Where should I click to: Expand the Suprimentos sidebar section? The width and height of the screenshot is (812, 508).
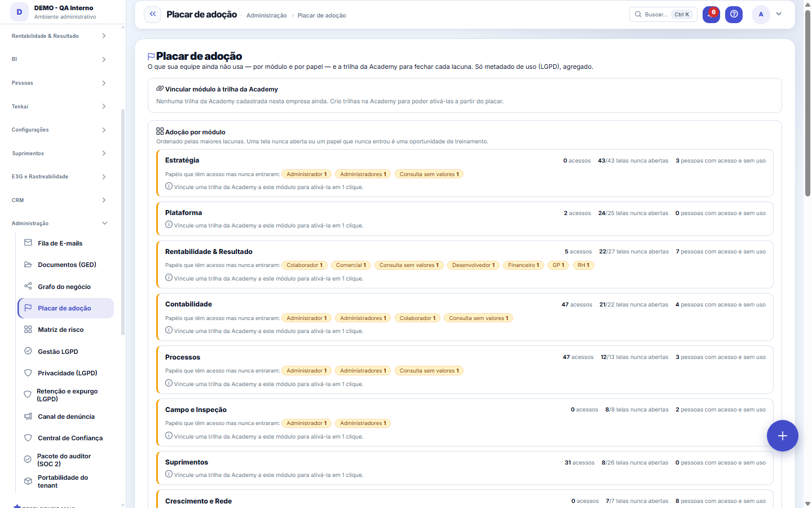point(59,154)
